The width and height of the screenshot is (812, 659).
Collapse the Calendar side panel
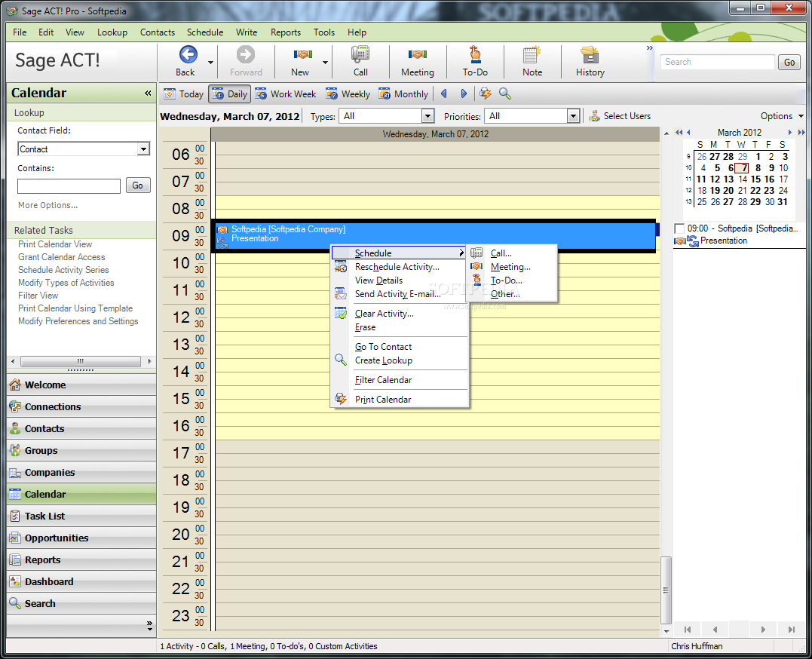pyautogui.click(x=148, y=93)
